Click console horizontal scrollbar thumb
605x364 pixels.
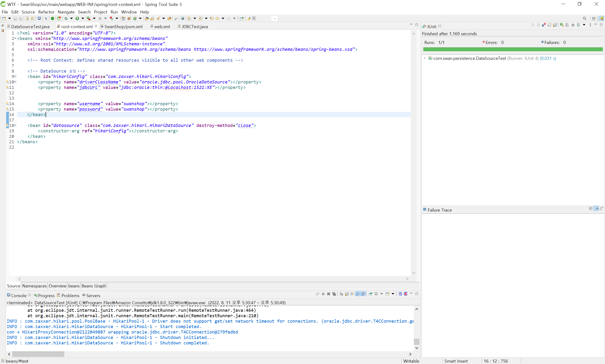[x=38, y=354]
